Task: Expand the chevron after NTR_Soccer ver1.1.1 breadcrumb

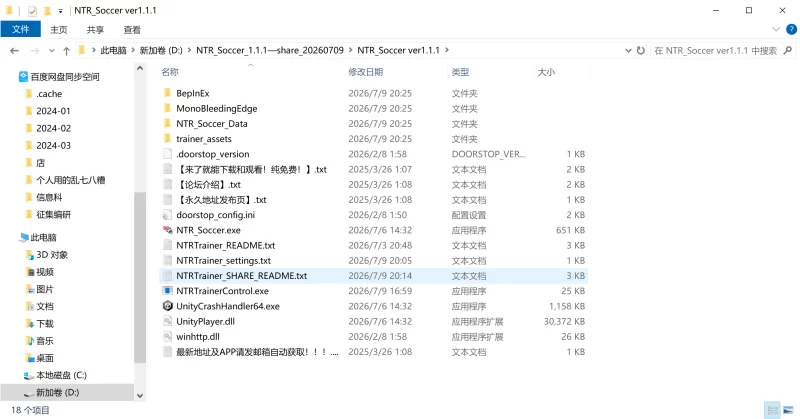Action: click(447, 50)
